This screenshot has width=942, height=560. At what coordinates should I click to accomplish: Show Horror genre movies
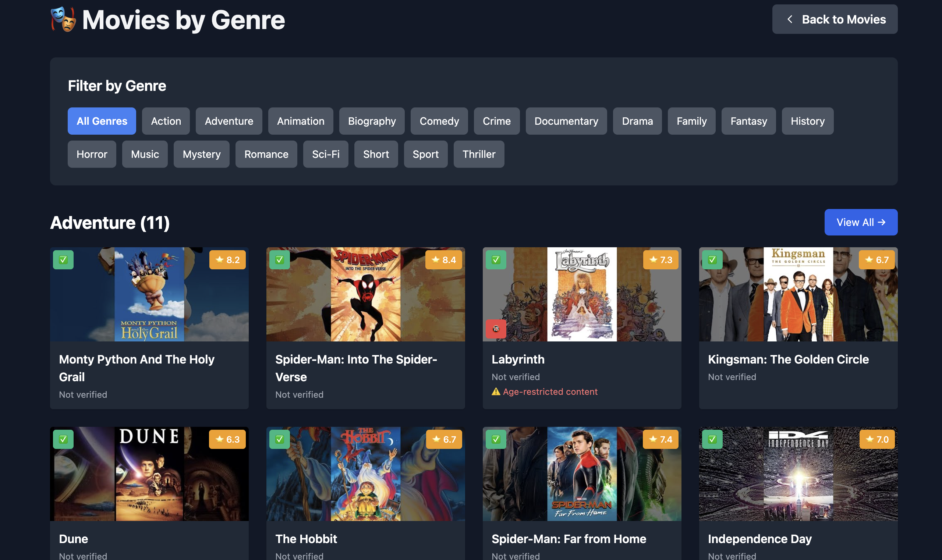tap(92, 154)
